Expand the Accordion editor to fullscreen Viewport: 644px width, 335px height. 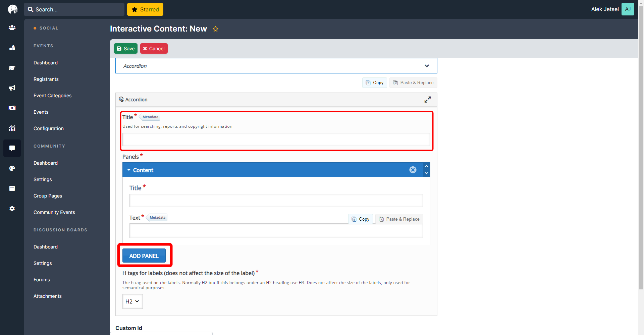tap(427, 100)
